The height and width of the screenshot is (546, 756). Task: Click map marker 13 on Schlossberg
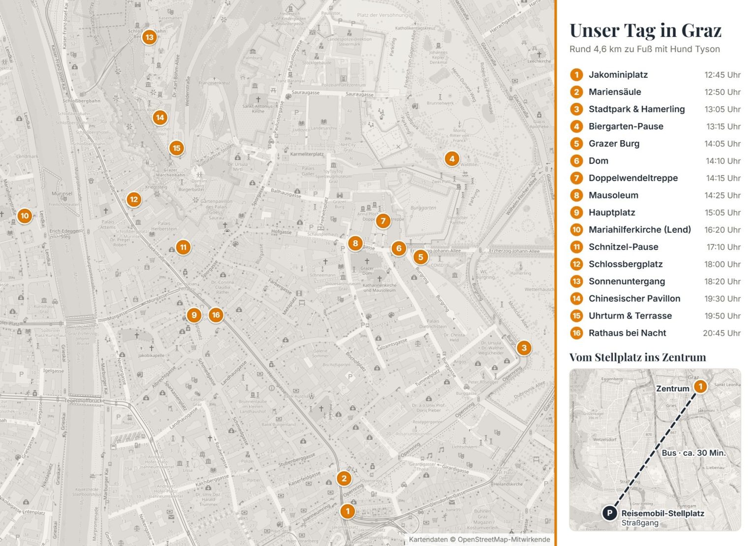[149, 37]
